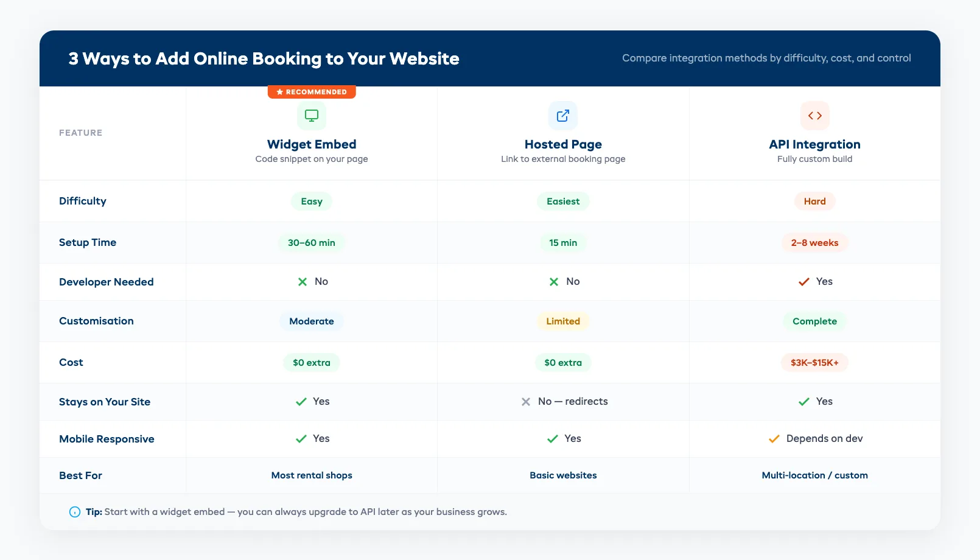The image size is (980, 560).
Task: Expand the Easiest badge under Hosted Page
Action: coord(563,201)
